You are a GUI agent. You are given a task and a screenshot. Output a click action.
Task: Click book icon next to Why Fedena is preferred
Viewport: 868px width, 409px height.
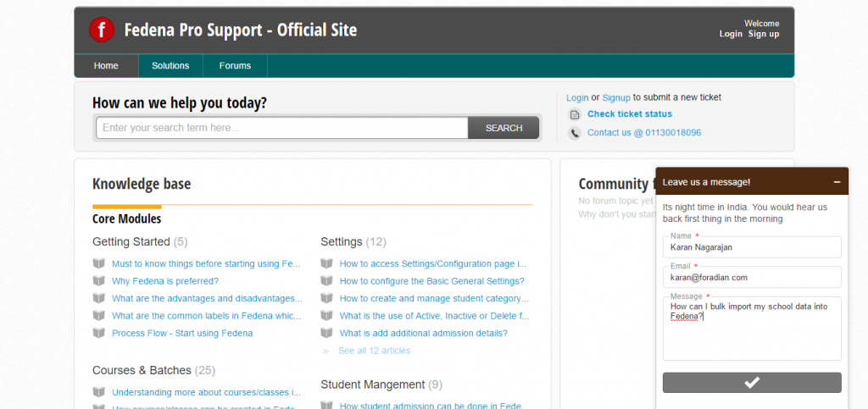[x=98, y=281]
